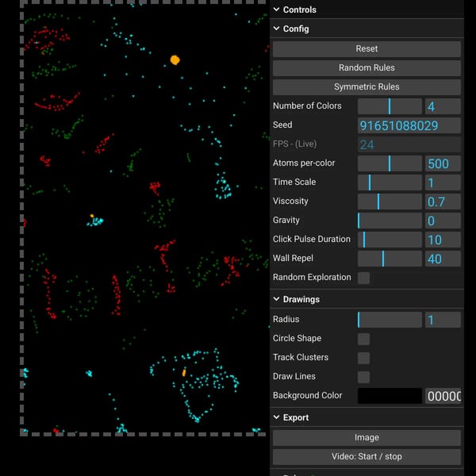Adjust the drawing Radius slider
The image size is (476, 476).
click(x=390, y=320)
